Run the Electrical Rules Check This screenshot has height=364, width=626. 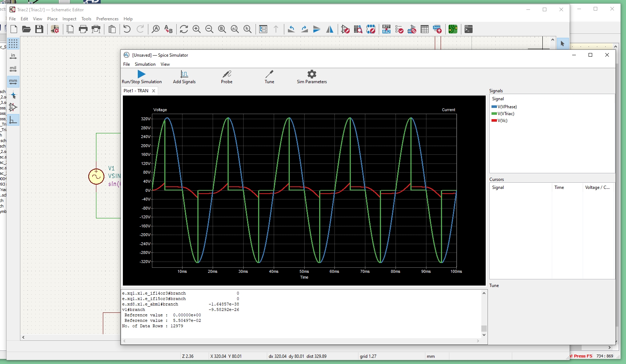pyautogui.click(x=399, y=29)
